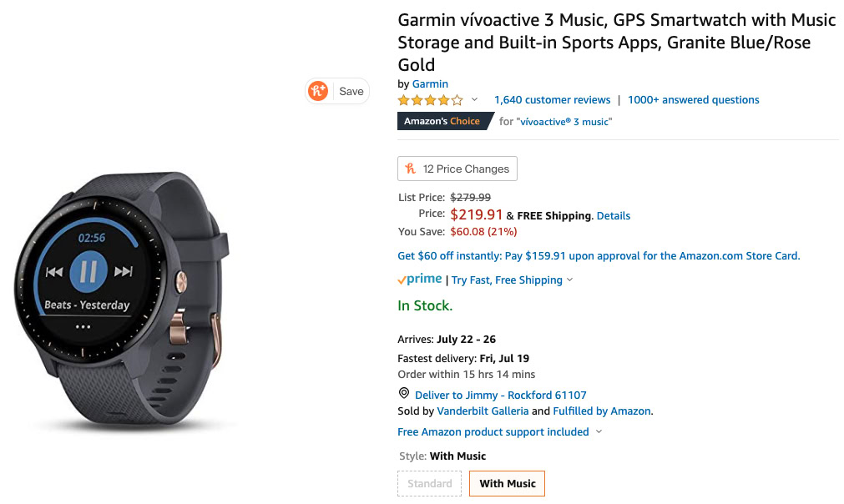The image size is (844, 504).
Task: Open the 1,640 customer reviews link
Action: pos(552,100)
